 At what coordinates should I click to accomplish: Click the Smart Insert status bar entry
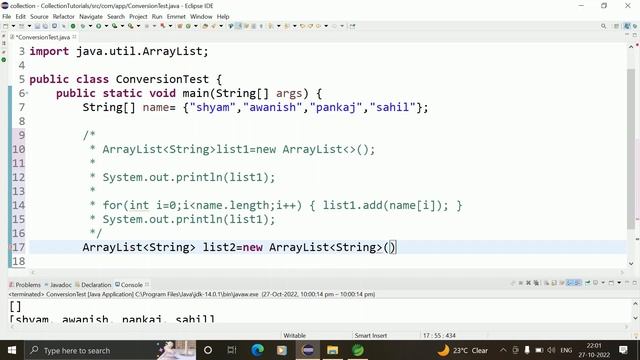point(371,335)
